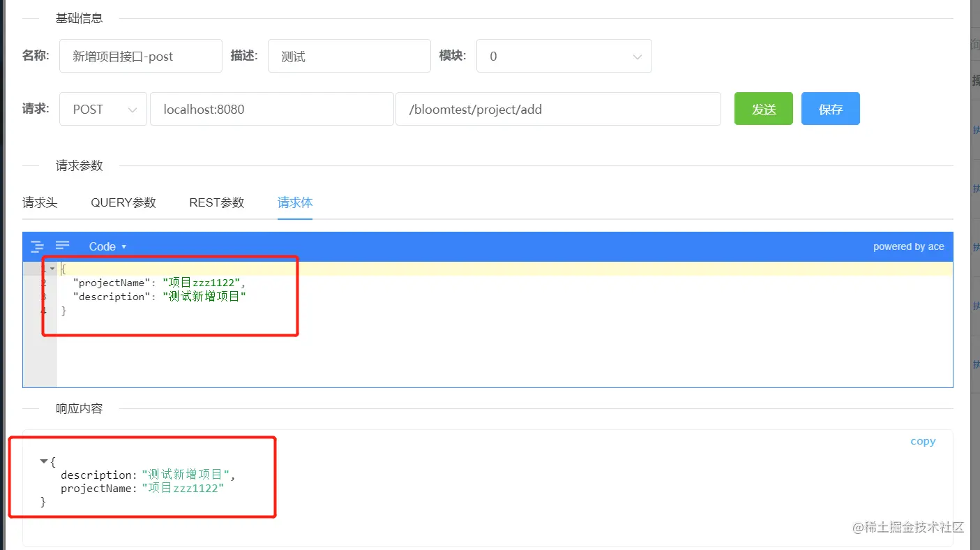
Task: Click "项目zzz1122" value in the response
Action: click(183, 489)
